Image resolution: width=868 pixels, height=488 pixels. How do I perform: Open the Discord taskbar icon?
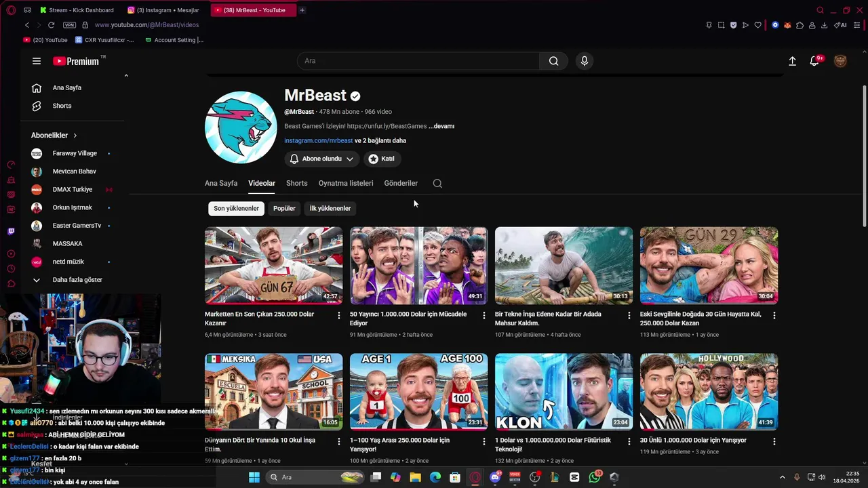coord(495,477)
